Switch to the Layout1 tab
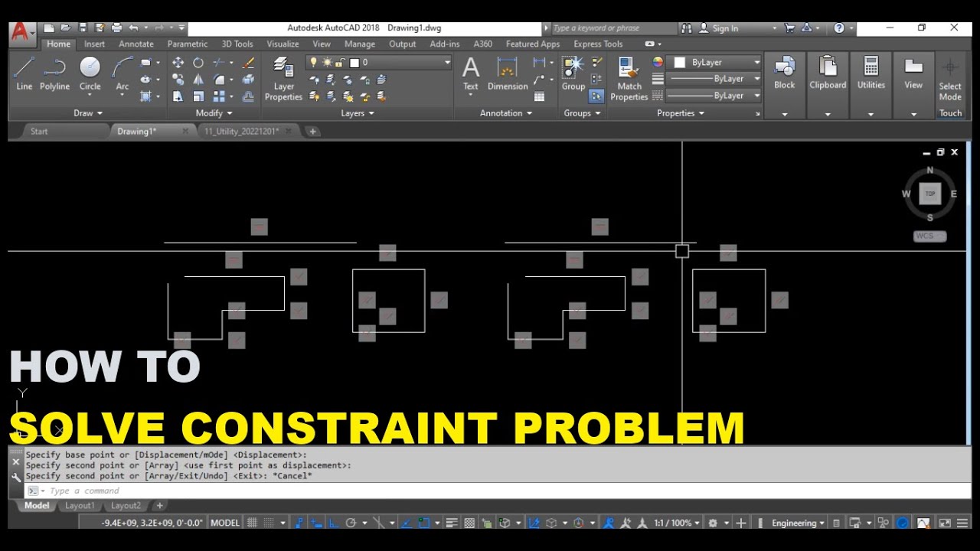This screenshot has width=980, height=551. [80, 505]
